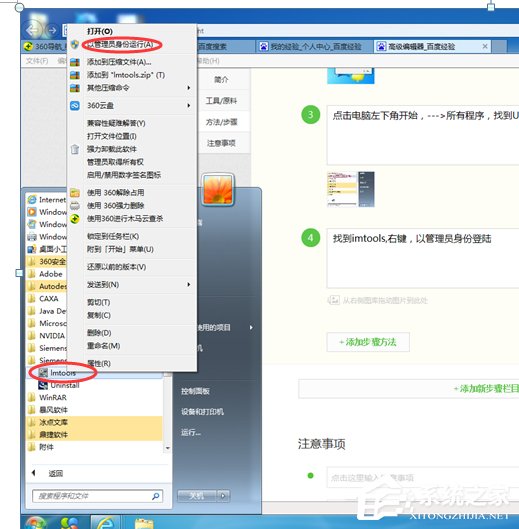This screenshot has height=529, width=519.
Task: Click the 360云盘 cloud icon
Action: tap(75, 106)
